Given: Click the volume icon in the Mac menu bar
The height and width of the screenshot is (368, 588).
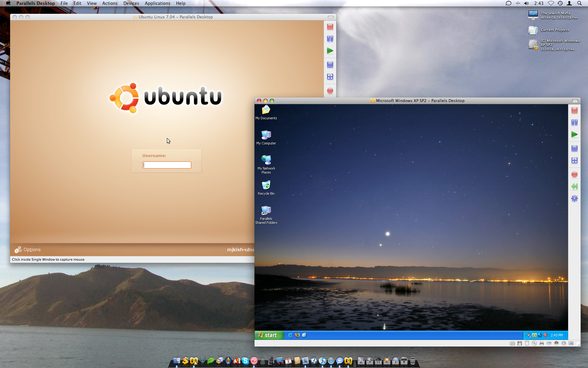Looking at the screenshot, I should [526, 3].
